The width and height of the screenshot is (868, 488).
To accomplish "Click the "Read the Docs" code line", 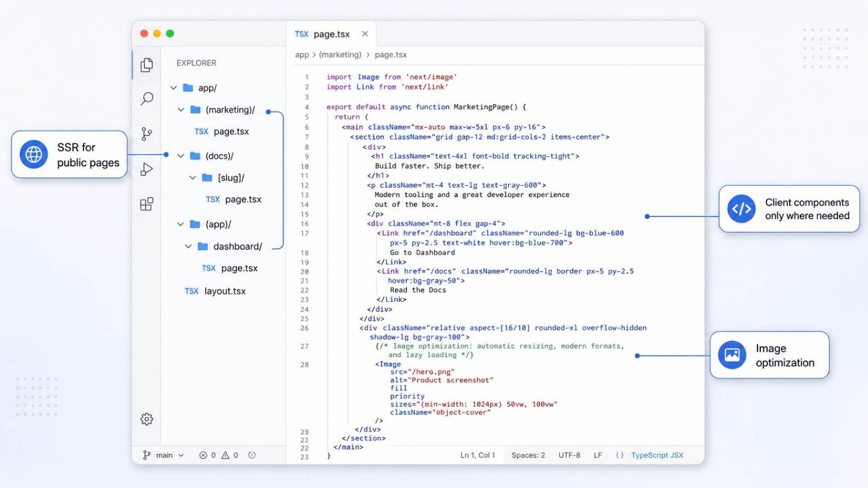I will tap(418, 290).
